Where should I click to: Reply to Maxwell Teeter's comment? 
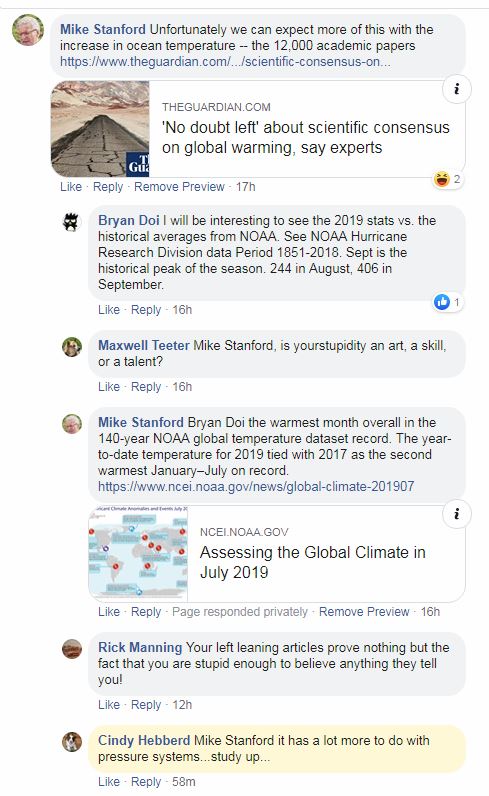146,387
